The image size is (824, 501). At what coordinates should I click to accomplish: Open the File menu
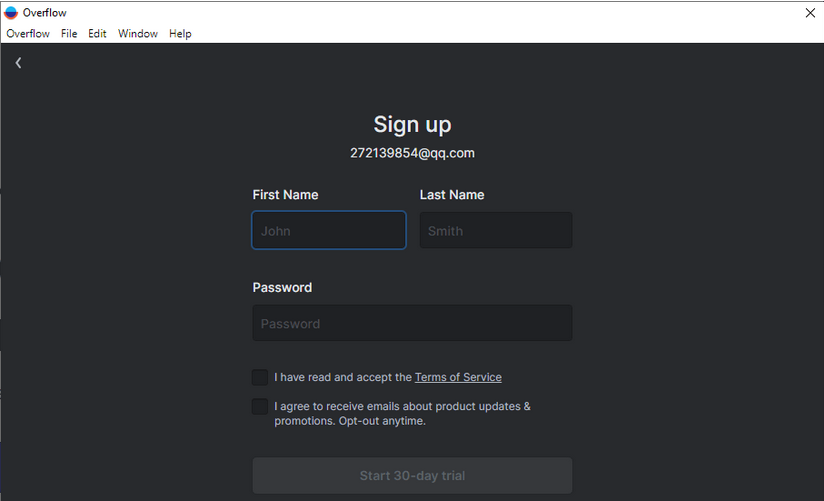click(69, 34)
